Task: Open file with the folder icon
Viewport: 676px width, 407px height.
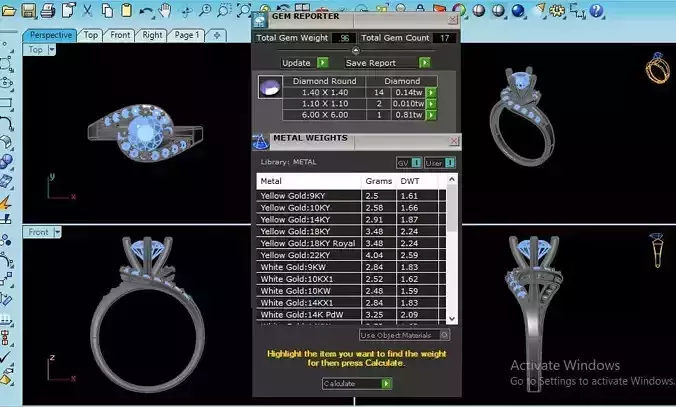Action: (x=9, y=10)
